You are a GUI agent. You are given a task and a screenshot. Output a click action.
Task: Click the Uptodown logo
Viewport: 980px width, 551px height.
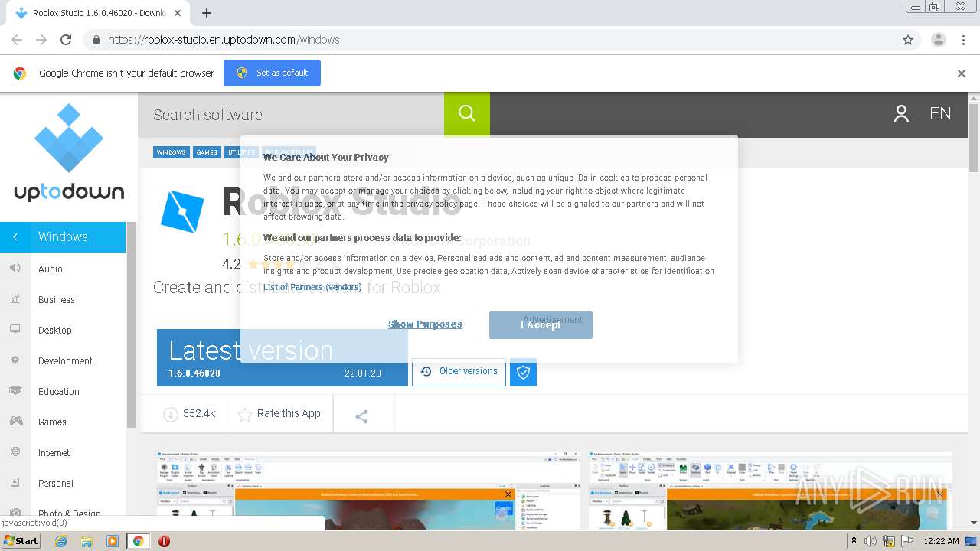pyautogui.click(x=69, y=153)
